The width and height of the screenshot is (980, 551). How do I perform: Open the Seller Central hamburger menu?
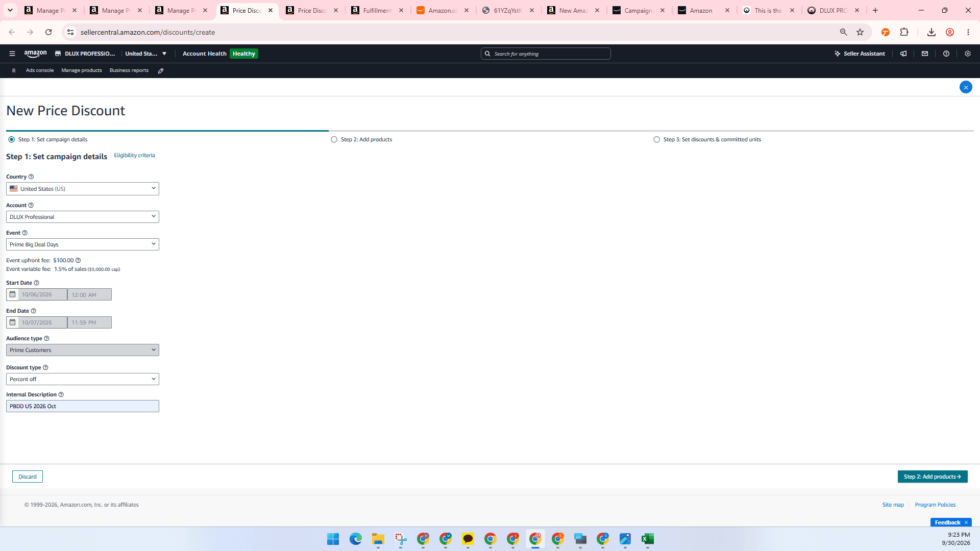(12, 54)
